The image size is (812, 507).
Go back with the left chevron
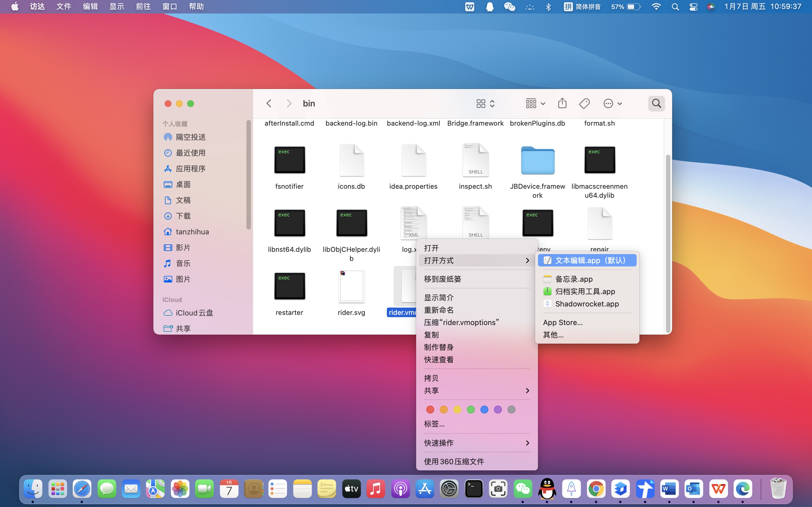point(269,103)
